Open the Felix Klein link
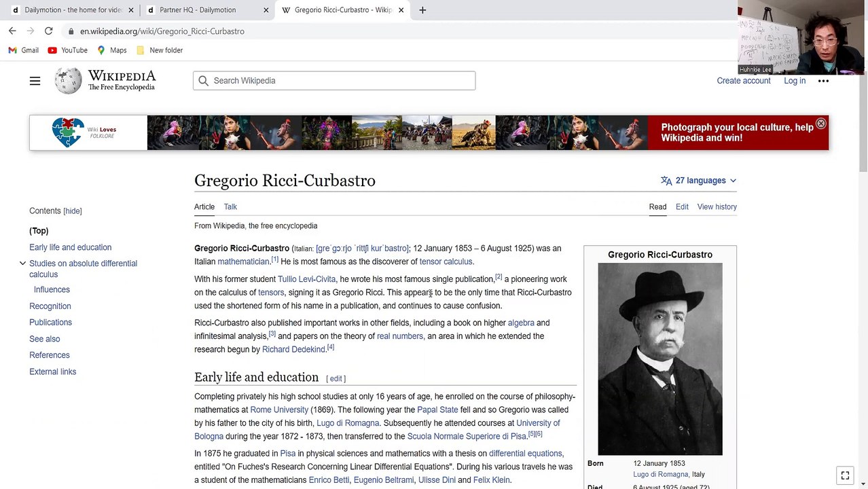Screen dimensions: 868x489 [492, 480]
